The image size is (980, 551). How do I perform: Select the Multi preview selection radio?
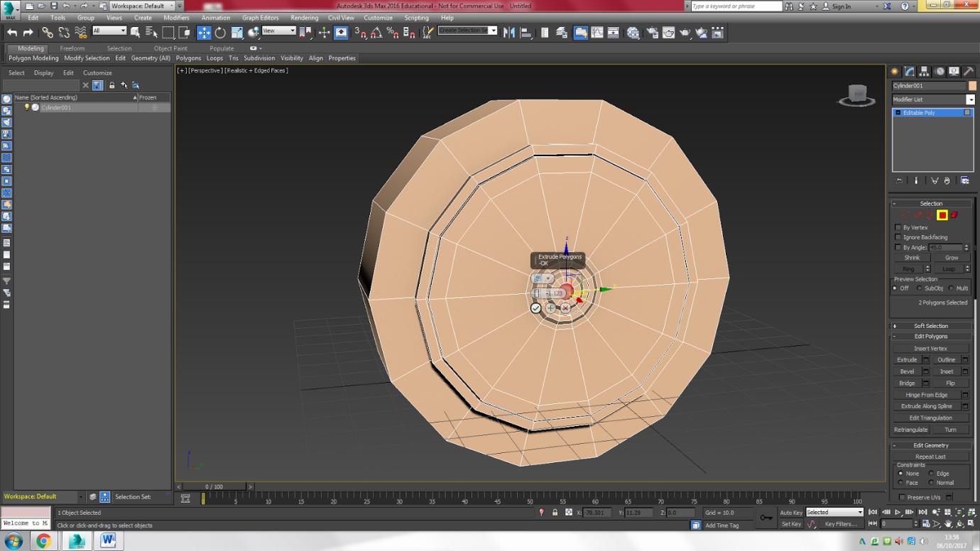952,288
